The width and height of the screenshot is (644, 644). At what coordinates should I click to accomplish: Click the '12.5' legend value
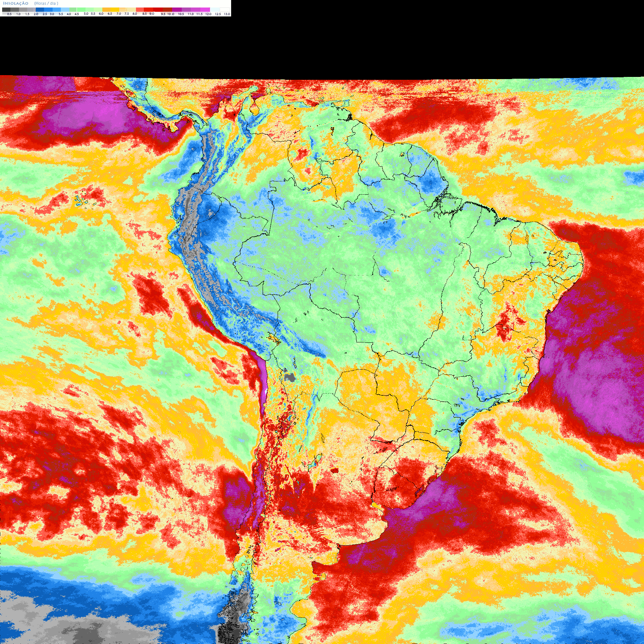click(218, 14)
